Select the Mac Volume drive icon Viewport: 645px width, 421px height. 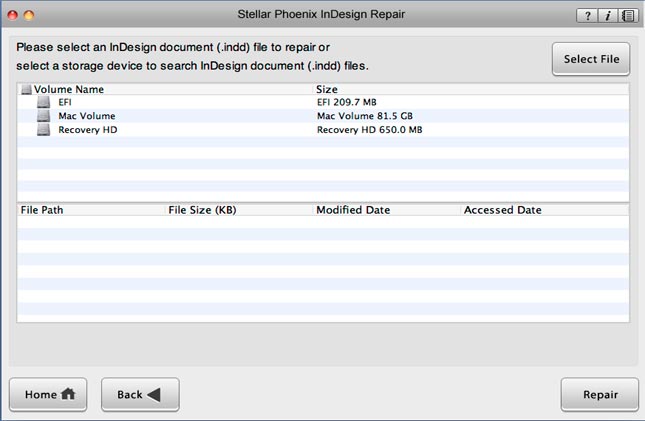pos(44,116)
